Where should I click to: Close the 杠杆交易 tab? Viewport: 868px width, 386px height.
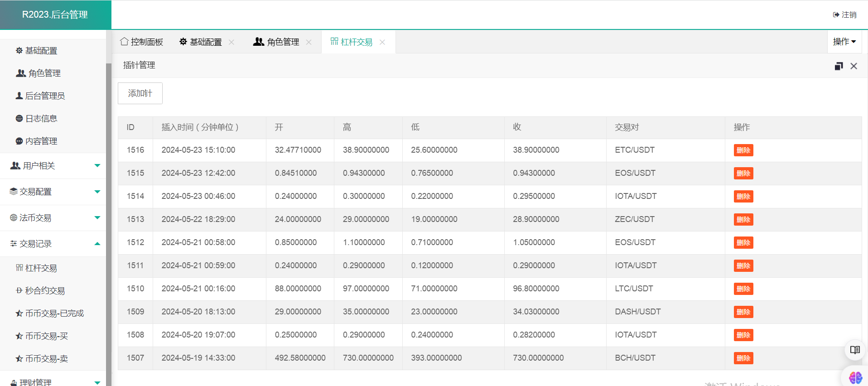(x=382, y=42)
